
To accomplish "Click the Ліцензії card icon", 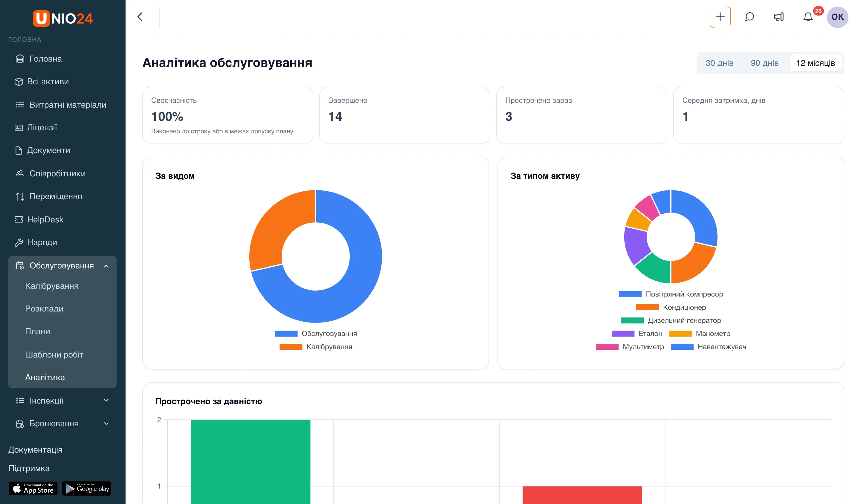I will click(19, 127).
